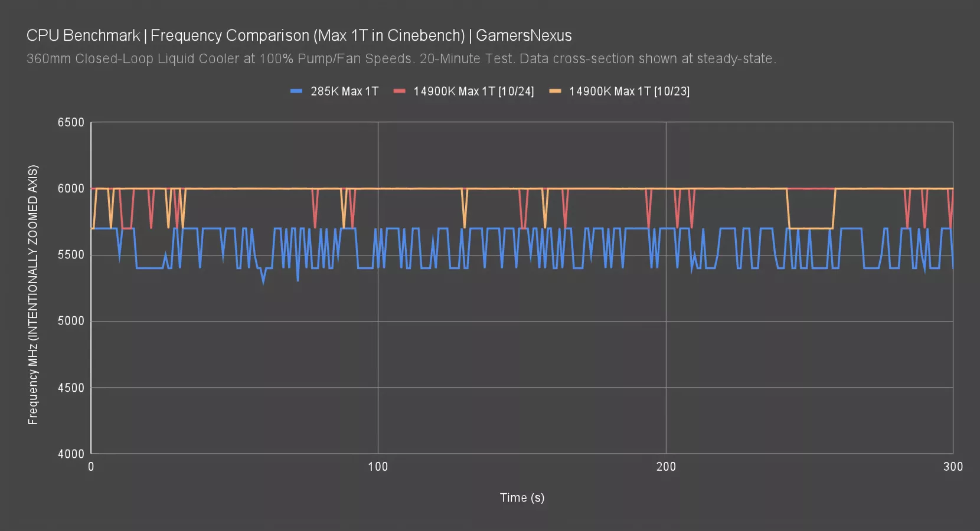Click the 4500 y-axis tick label
The width and height of the screenshot is (980, 531).
click(71, 388)
